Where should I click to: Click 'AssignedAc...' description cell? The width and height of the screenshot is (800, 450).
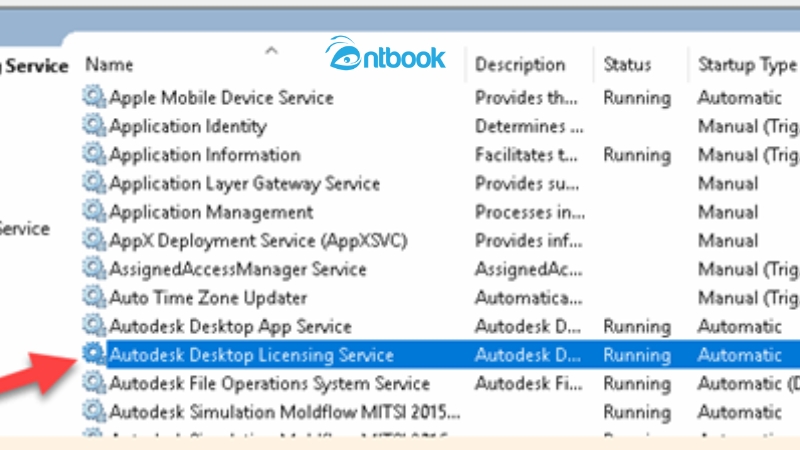point(528,269)
